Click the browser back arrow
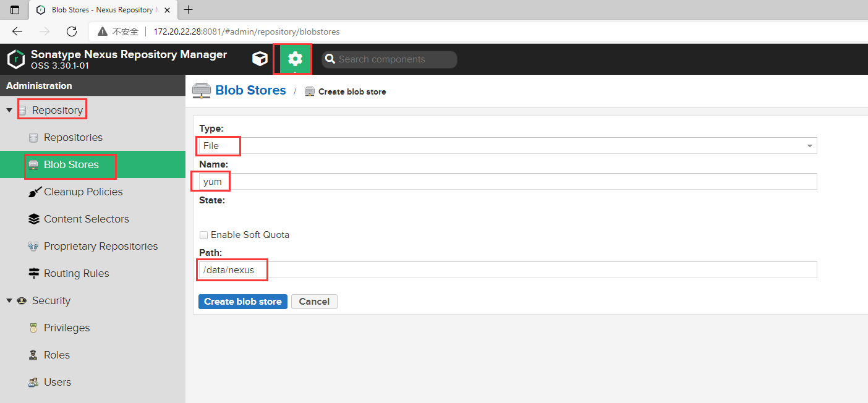Screen dimensions: 868x403 tap(17, 32)
